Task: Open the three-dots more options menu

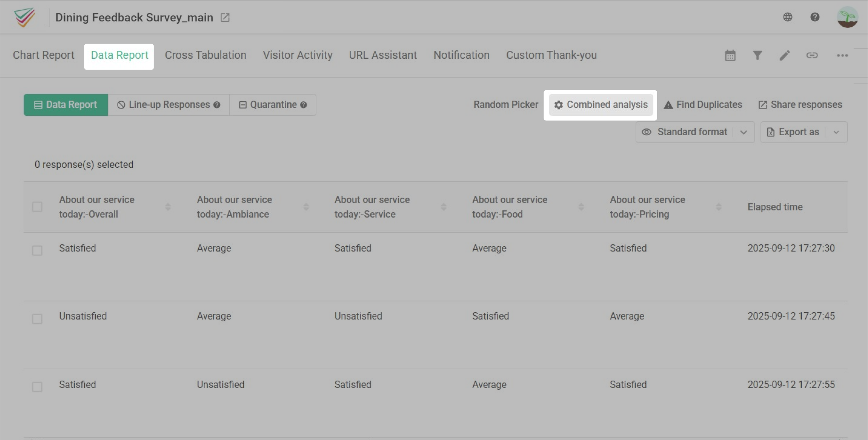Action: [842, 56]
